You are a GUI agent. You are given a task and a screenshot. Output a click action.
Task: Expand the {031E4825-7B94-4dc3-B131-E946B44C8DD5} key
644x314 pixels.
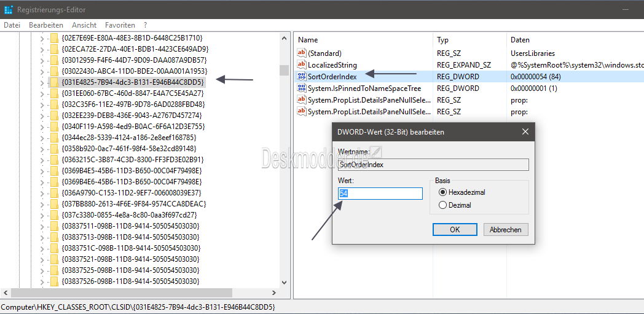42,82
